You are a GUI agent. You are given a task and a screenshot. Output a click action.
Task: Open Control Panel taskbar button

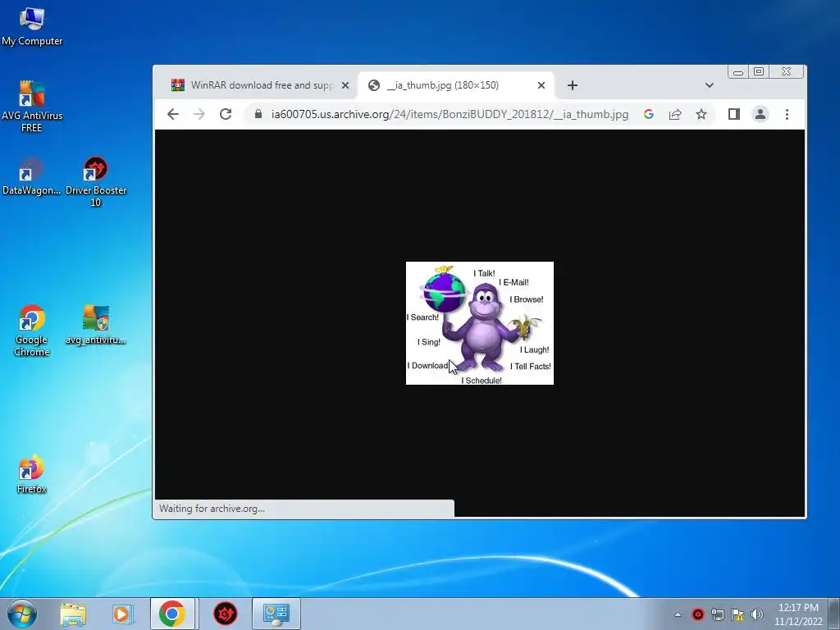tap(276, 614)
